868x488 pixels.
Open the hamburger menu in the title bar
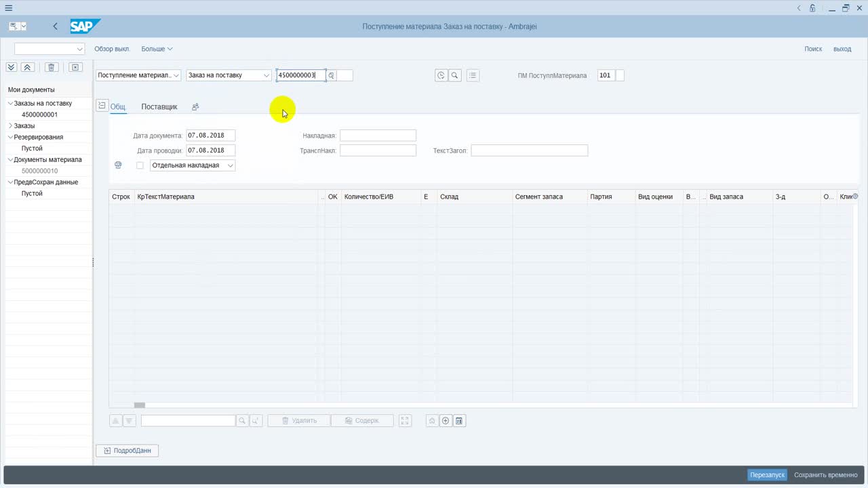click(x=8, y=8)
